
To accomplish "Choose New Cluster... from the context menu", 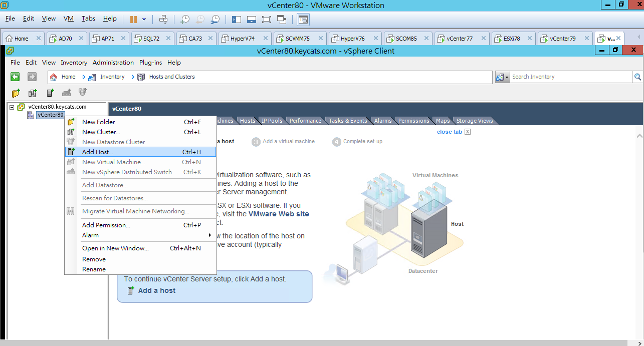I will (x=141, y=132).
